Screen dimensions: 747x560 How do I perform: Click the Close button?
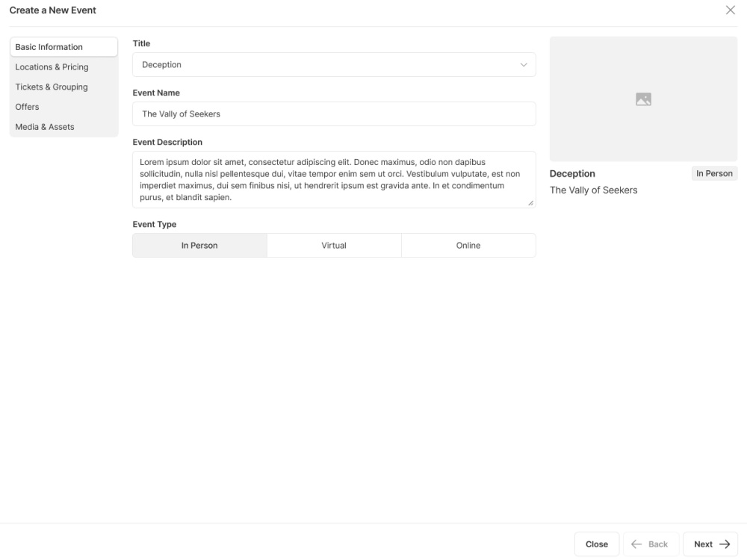click(596, 544)
